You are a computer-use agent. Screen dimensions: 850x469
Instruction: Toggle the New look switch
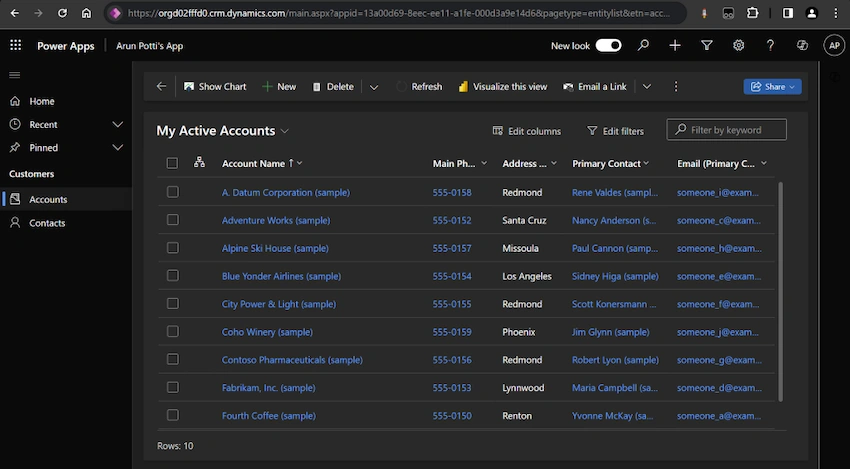608,46
